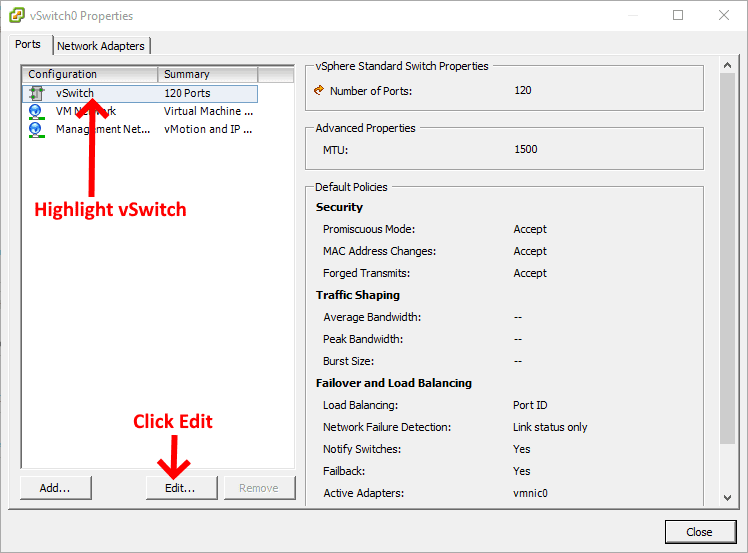The height and width of the screenshot is (553, 748).
Task: Click the Failback Yes value
Action: click(521, 471)
